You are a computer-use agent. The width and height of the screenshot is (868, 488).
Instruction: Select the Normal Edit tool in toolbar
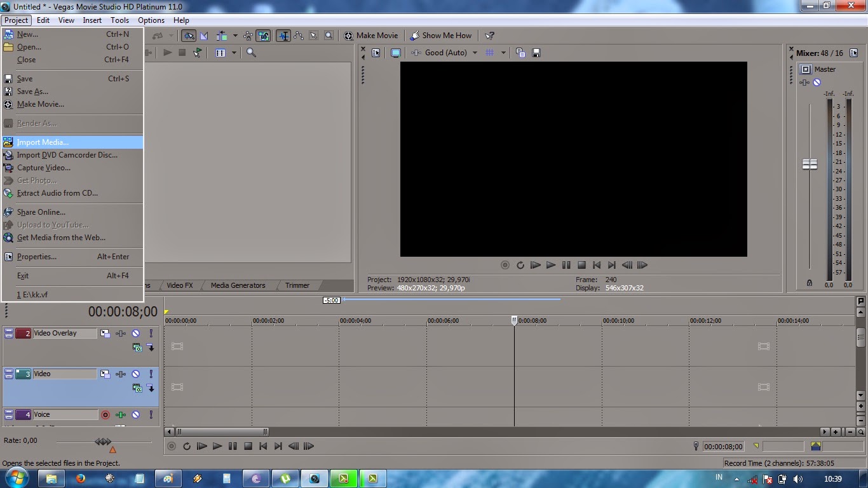(283, 36)
